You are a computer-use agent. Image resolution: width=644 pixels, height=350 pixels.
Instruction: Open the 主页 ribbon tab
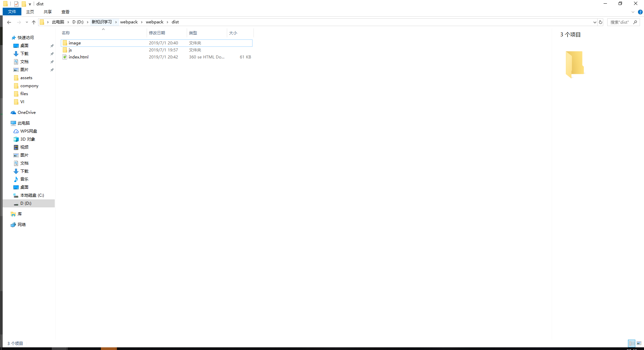[30, 12]
